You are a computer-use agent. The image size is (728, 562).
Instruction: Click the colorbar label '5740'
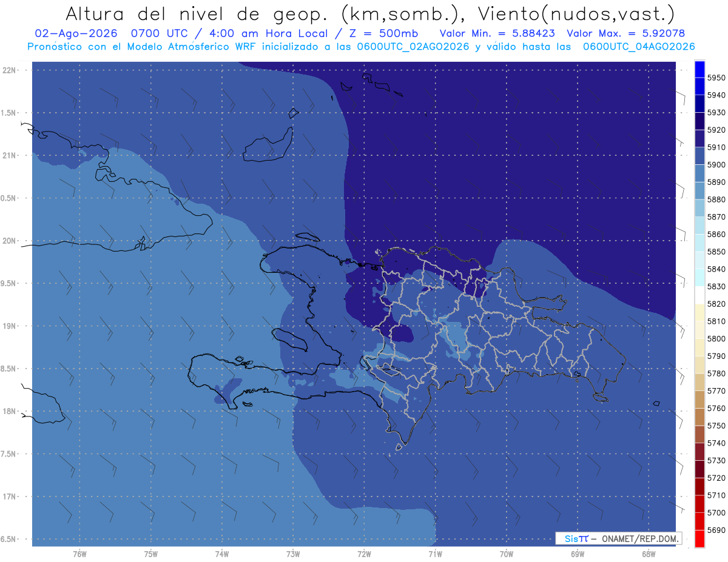716,443
